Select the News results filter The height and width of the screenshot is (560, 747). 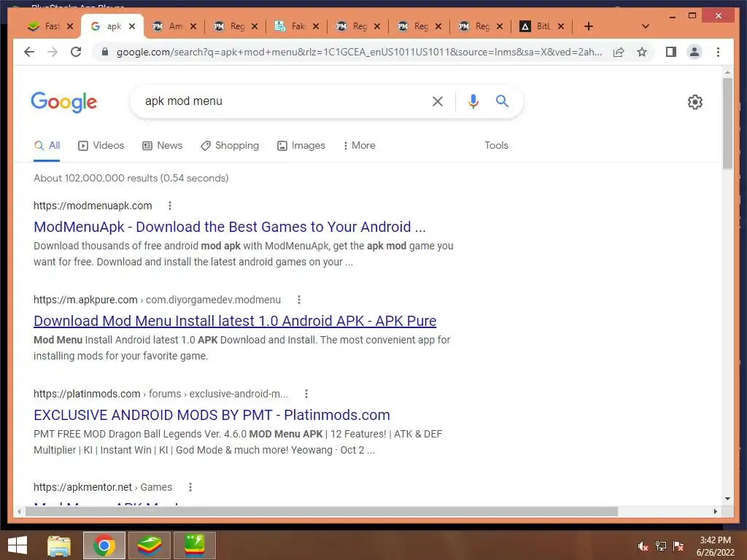(163, 145)
